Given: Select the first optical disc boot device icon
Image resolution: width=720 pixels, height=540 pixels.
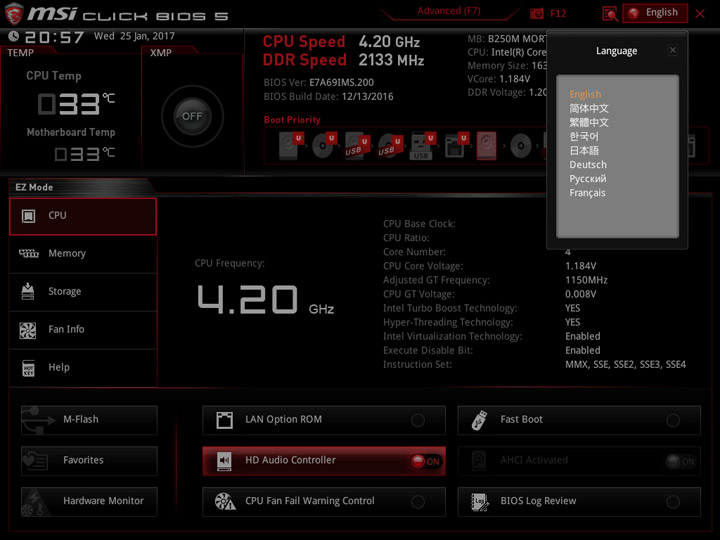Looking at the screenshot, I should click(324, 146).
